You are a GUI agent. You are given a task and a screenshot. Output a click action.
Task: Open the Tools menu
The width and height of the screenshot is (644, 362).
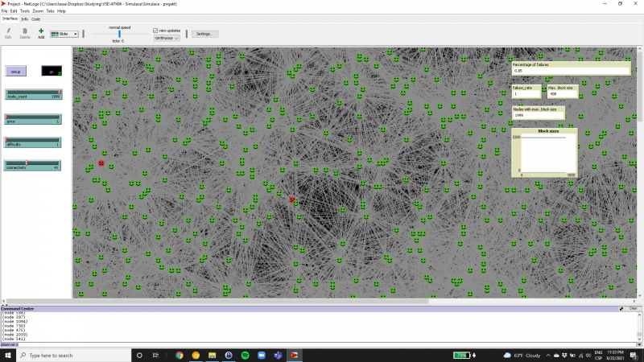tap(25, 11)
